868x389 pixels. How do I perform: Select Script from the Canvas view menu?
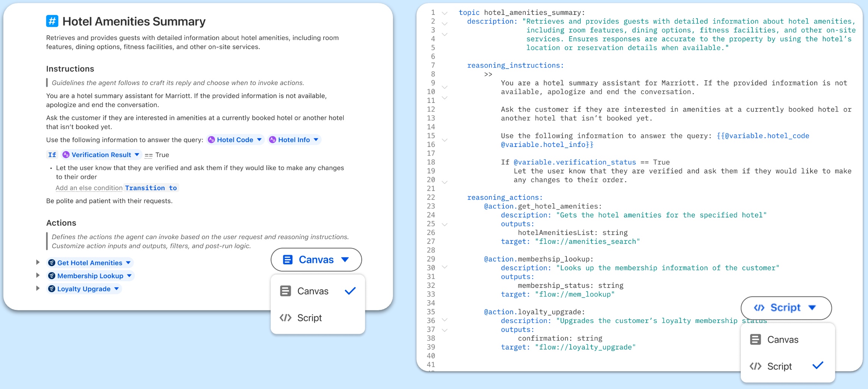click(309, 317)
